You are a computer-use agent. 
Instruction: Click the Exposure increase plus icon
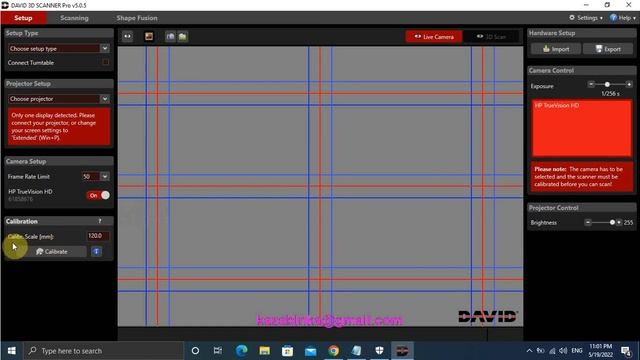click(629, 84)
